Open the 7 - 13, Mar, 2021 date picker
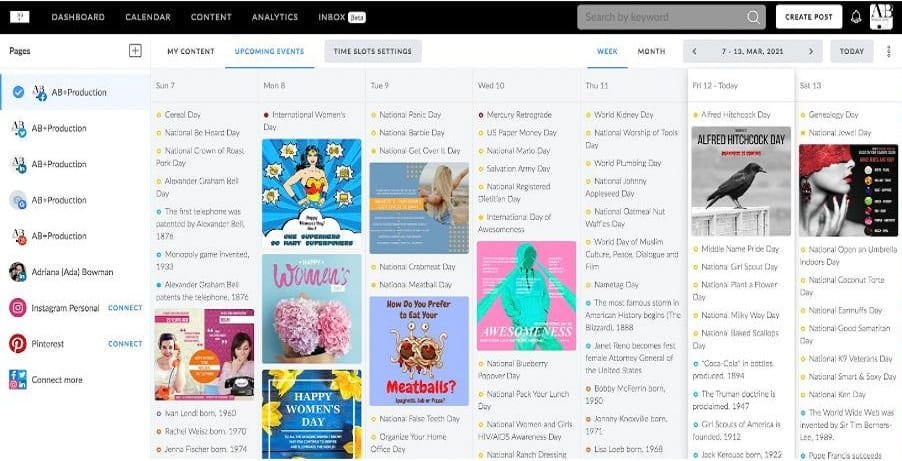 click(752, 51)
